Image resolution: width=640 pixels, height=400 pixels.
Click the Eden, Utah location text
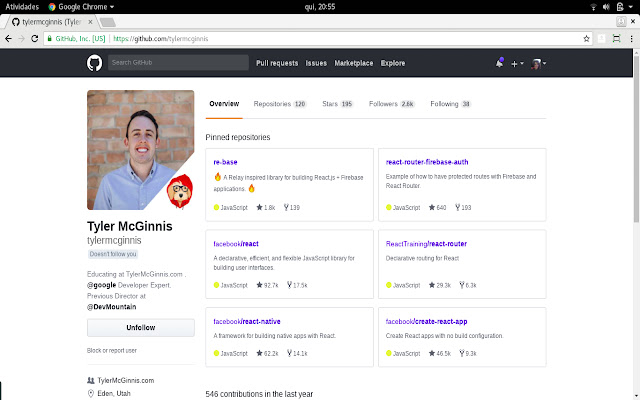coord(114,393)
